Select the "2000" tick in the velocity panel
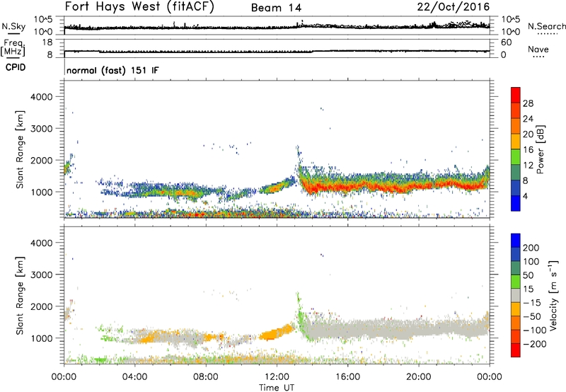566x392 pixels. pyautogui.click(x=41, y=306)
